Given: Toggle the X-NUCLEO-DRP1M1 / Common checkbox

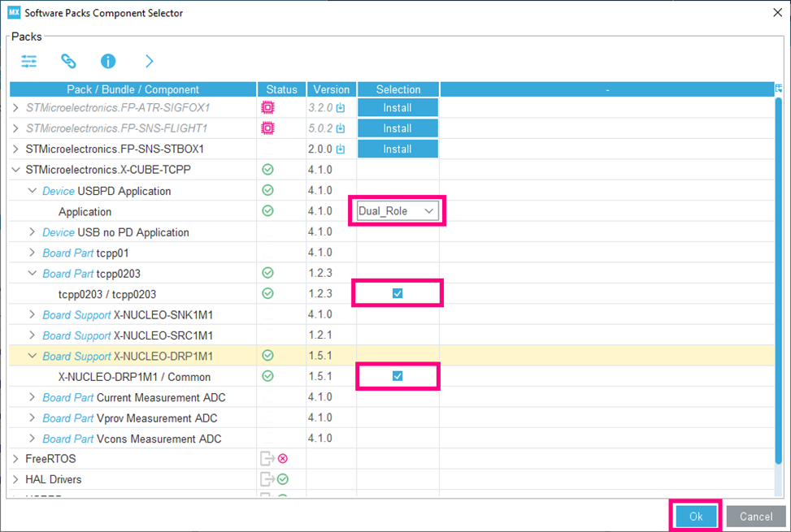Looking at the screenshot, I should click(x=398, y=376).
